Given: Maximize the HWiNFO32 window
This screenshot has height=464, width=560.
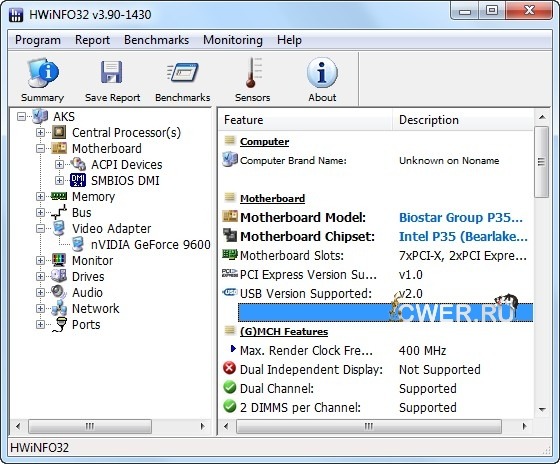Looking at the screenshot, I should [x=492, y=11].
